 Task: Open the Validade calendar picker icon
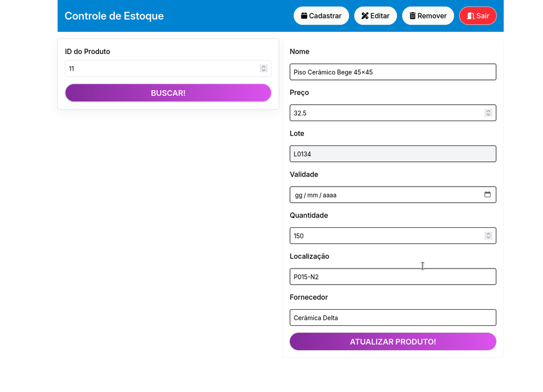click(x=487, y=195)
